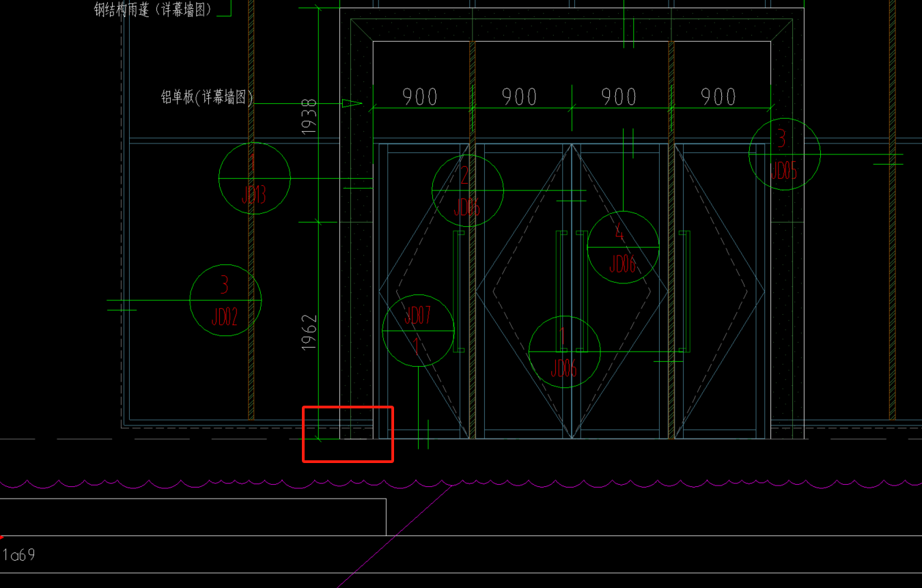Click the detail callout bubble 1 JD06
922x588 pixels.
click(564, 352)
